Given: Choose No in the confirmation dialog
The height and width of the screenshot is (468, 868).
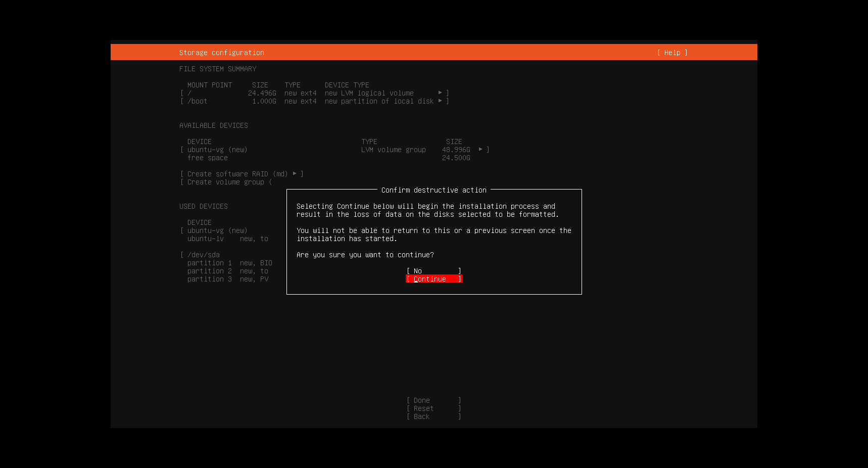Looking at the screenshot, I should 434,271.
